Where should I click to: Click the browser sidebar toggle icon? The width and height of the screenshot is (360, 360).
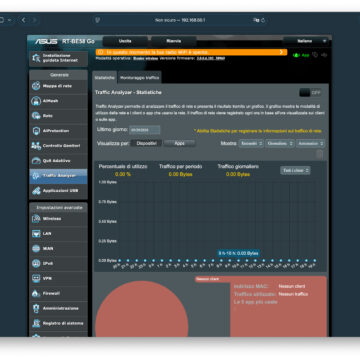point(2,20)
